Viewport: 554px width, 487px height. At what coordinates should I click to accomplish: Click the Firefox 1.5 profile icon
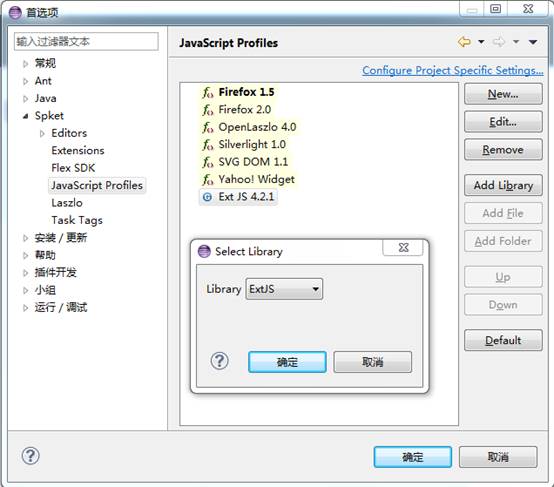tap(208, 93)
